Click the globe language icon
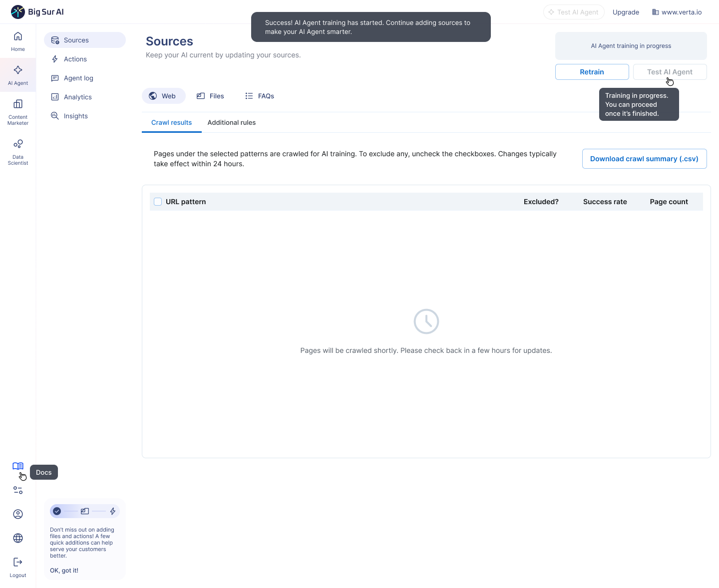 point(18,538)
